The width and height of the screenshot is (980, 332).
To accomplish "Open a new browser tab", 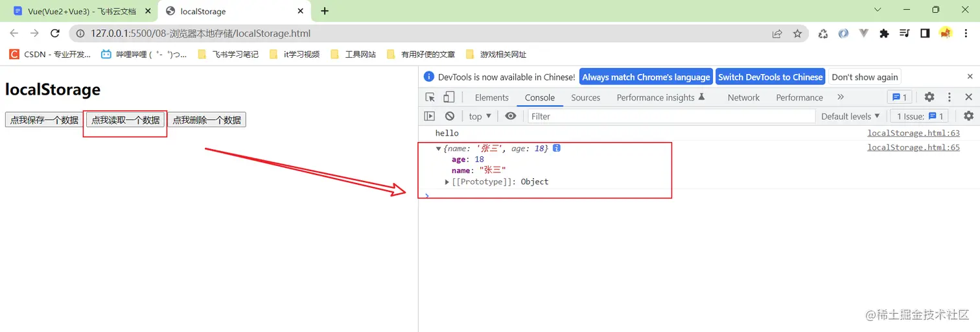I will pyautogui.click(x=325, y=11).
